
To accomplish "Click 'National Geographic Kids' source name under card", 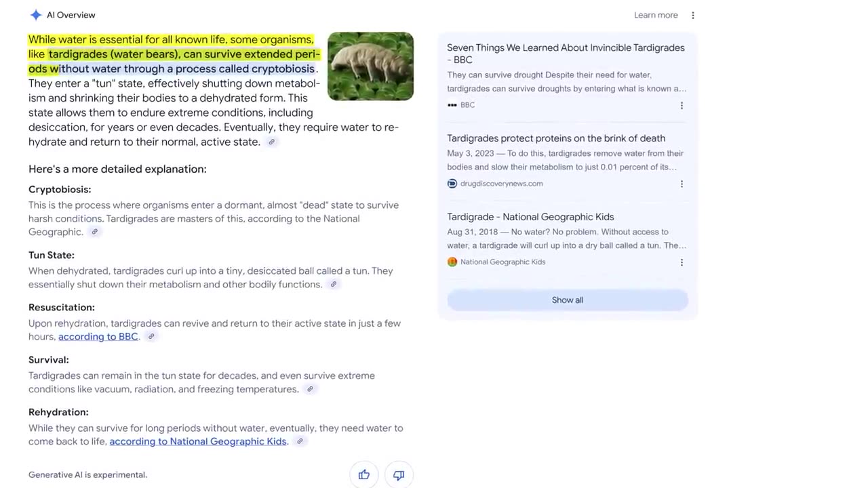I will [502, 262].
